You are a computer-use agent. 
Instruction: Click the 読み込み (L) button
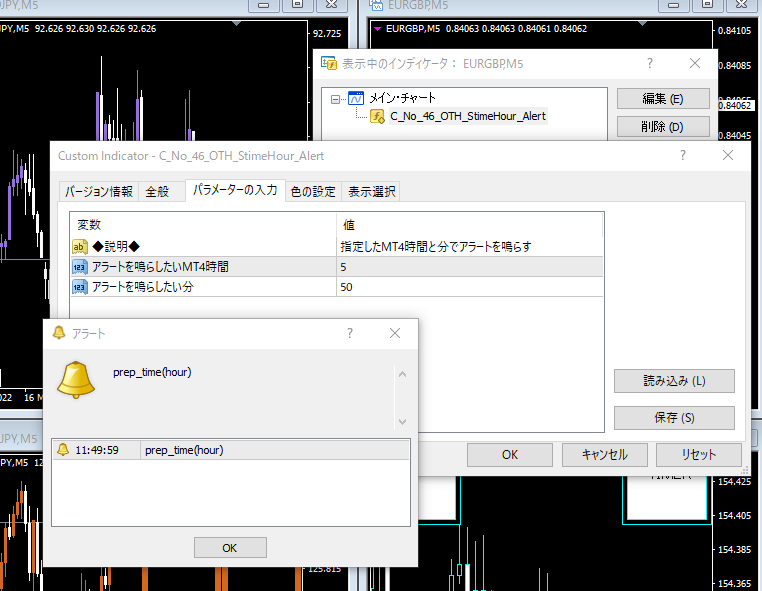pos(674,381)
